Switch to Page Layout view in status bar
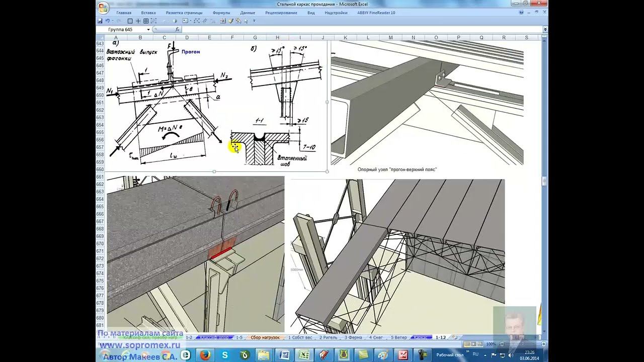 point(474,344)
